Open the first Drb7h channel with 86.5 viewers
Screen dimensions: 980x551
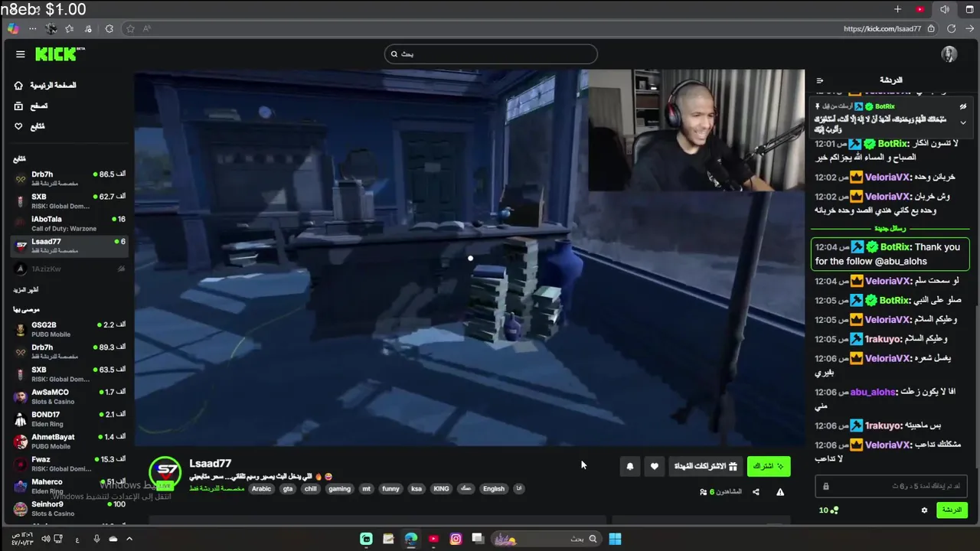[70, 178]
